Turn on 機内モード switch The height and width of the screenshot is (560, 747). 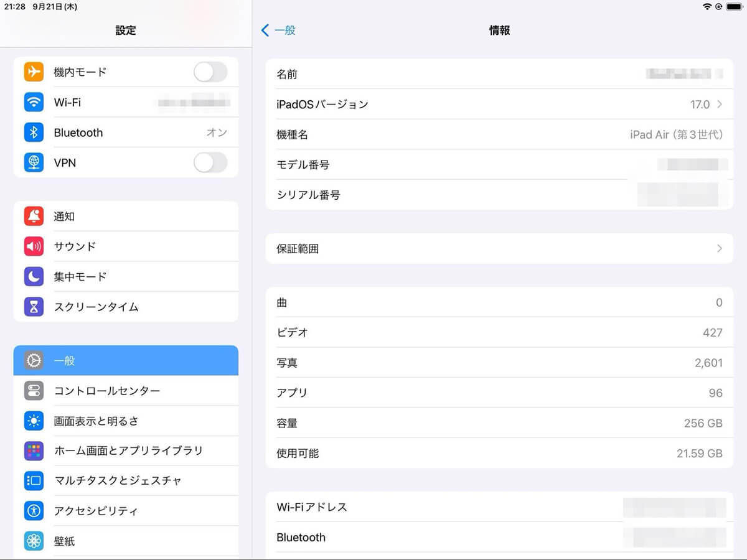pyautogui.click(x=210, y=72)
